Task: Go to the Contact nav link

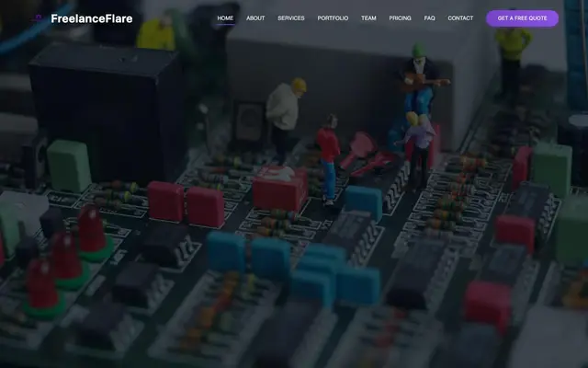Action: [x=460, y=18]
